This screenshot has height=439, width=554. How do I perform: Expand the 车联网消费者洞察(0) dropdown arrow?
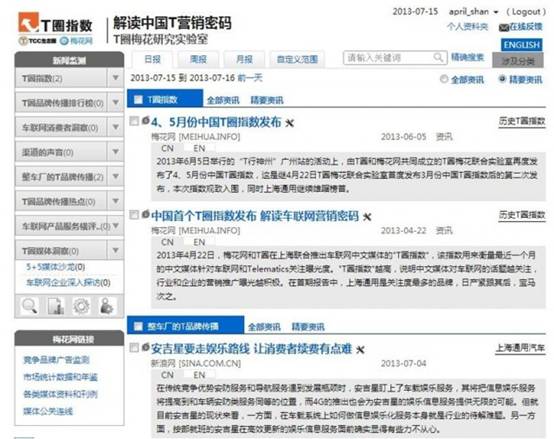tap(116, 127)
